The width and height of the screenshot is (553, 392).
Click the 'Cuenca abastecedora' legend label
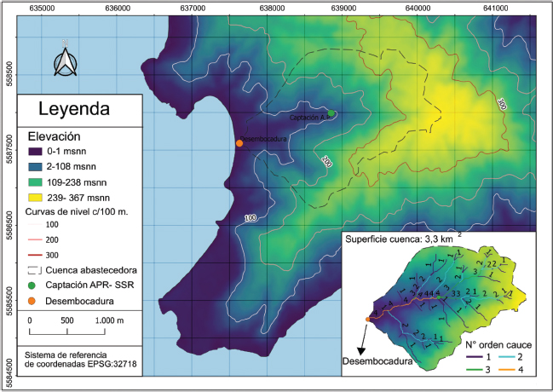(x=91, y=270)
